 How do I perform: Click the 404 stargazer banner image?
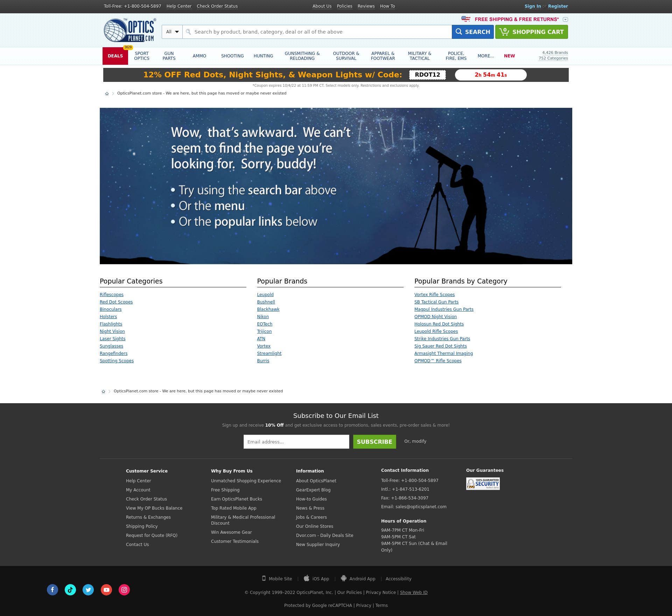pos(336,186)
